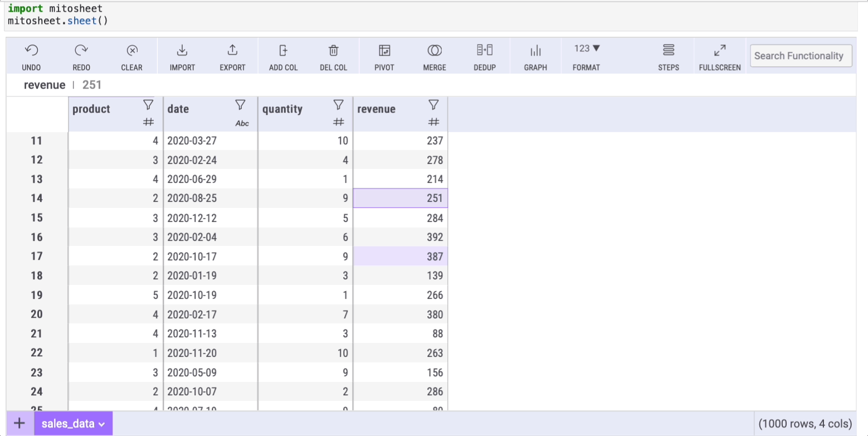Select revenue cell 278

(401, 160)
